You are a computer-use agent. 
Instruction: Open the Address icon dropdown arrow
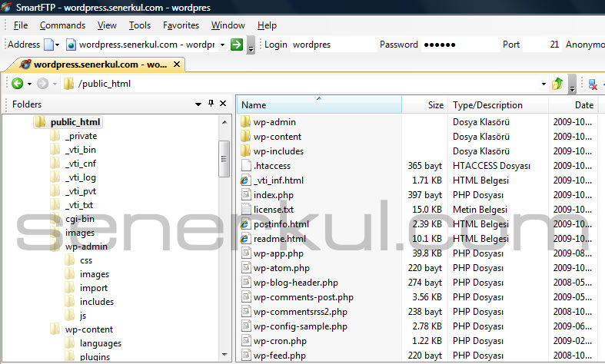(57, 45)
